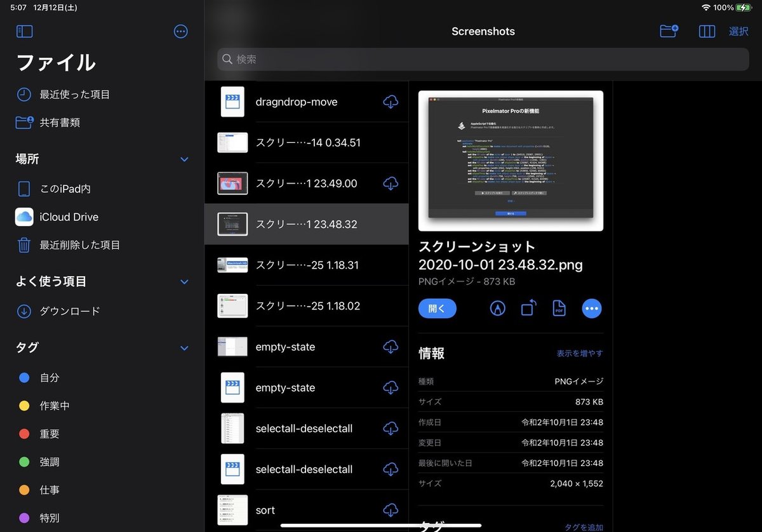Screen dimensions: 762x532
Task: Click the 検索 search field
Action: click(483, 59)
